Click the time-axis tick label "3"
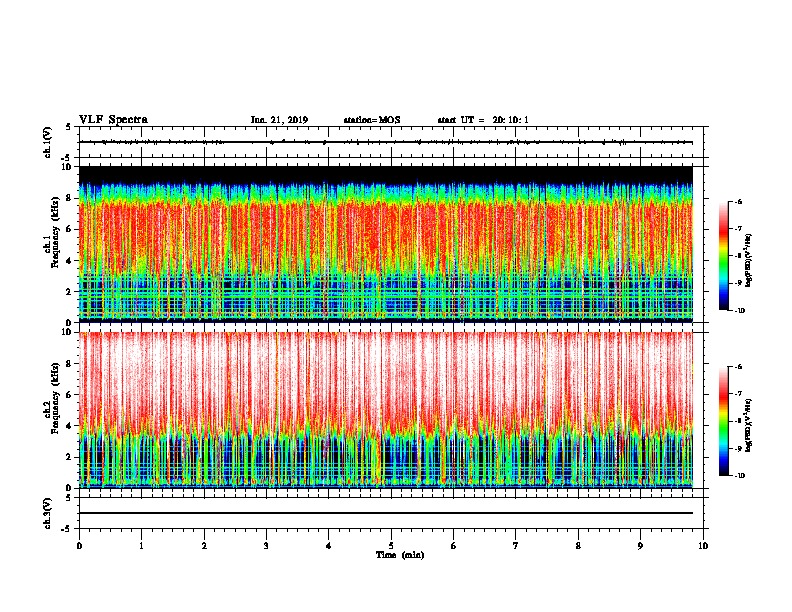 coord(266,546)
